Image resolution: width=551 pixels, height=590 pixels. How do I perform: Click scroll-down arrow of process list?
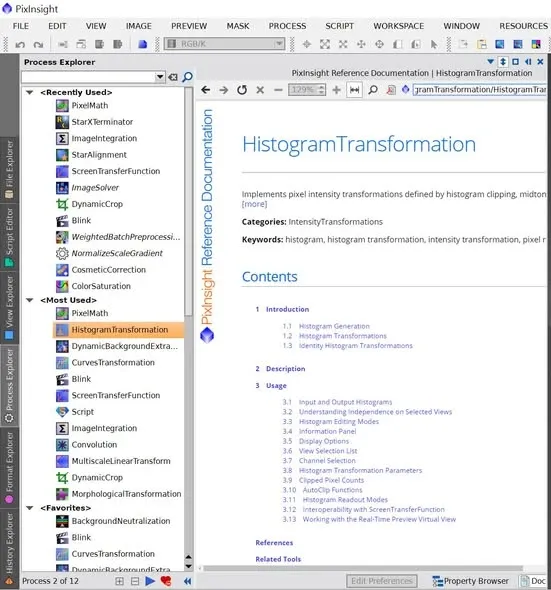(x=189, y=566)
